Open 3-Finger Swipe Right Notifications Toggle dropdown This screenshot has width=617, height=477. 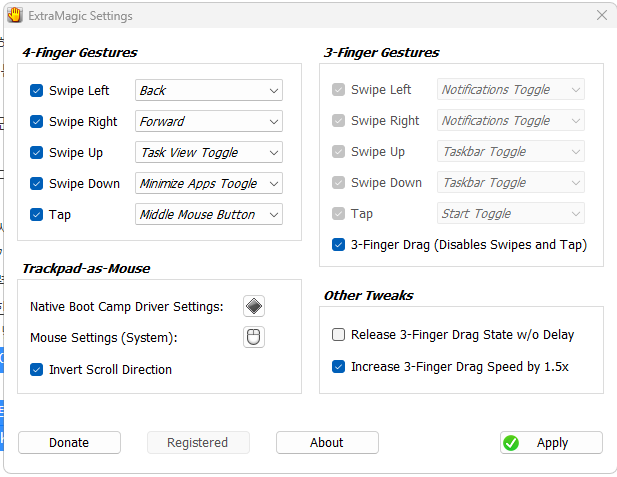coord(511,120)
